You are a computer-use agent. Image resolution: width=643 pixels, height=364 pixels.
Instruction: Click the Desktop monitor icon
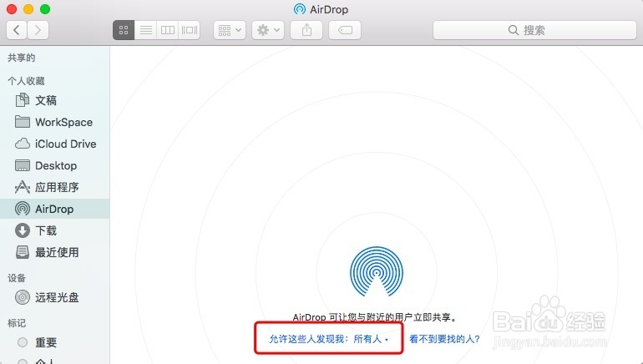23,165
